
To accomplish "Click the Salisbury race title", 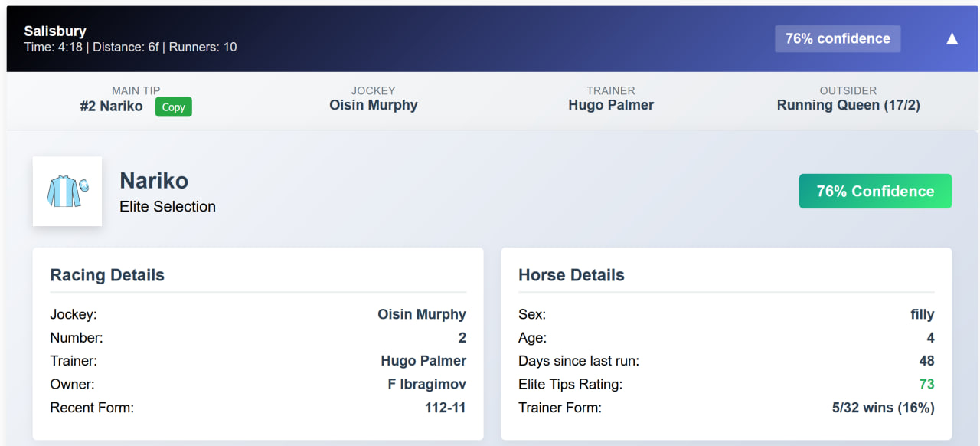I will pos(55,31).
